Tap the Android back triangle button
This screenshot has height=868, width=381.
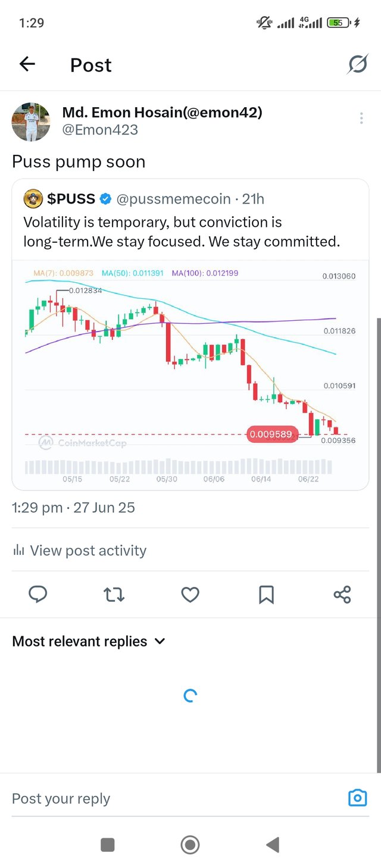(273, 844)
